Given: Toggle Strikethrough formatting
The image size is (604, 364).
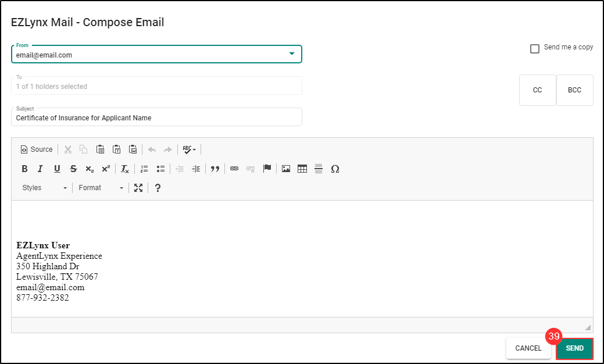Looking at the screenshot, I should pyautogui.click(x=73, y=169).
